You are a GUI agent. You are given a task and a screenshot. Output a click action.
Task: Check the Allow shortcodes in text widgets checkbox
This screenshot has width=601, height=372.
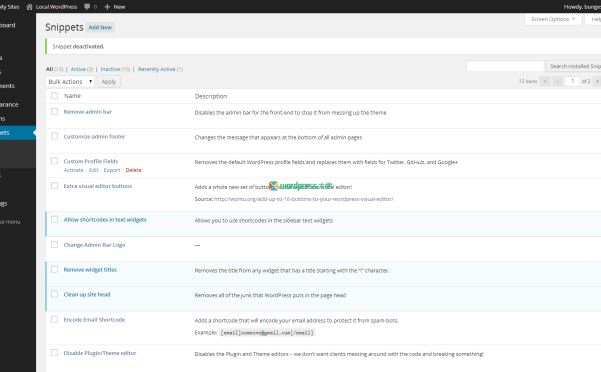click(x=54, y=220)
